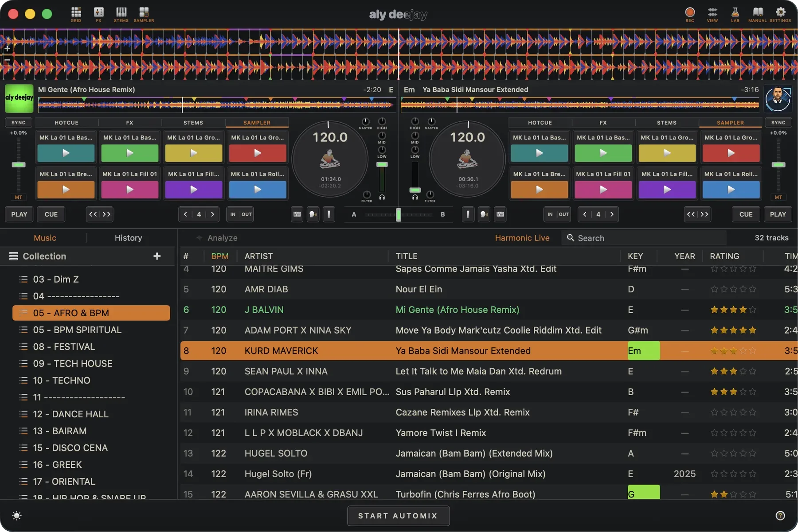
Task: Toggle right deck headphone cue
Action: [x=415, y=197]
